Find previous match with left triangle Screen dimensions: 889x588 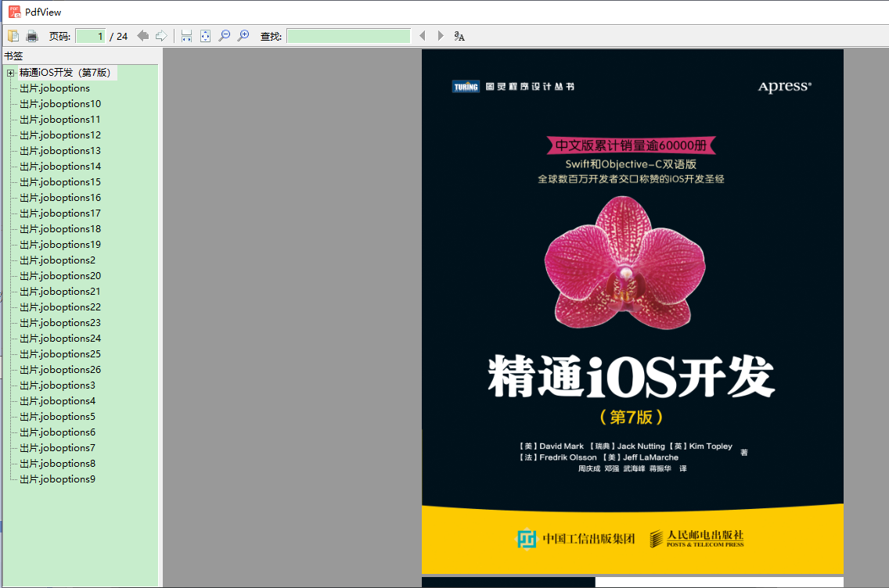pos(423,36)
